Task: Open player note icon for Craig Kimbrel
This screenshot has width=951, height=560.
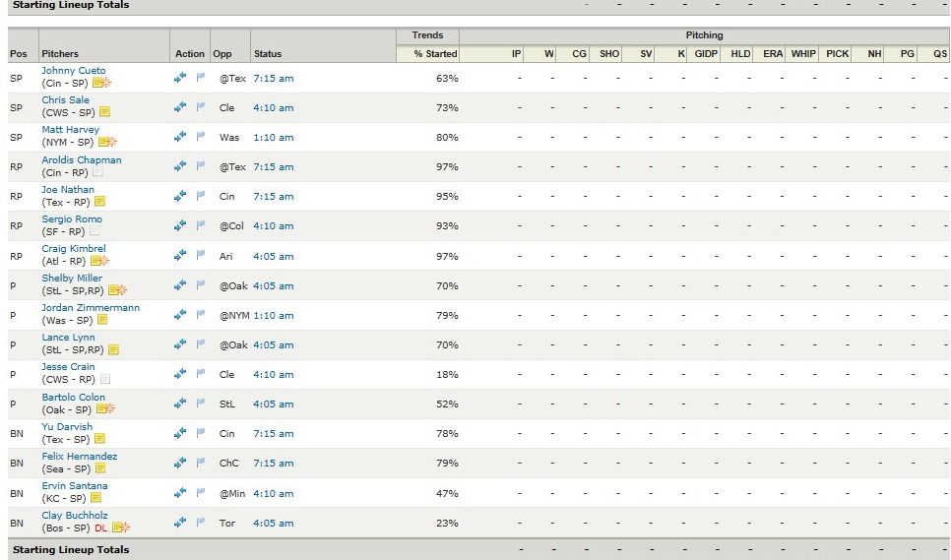Action: [x=99, y=261]
